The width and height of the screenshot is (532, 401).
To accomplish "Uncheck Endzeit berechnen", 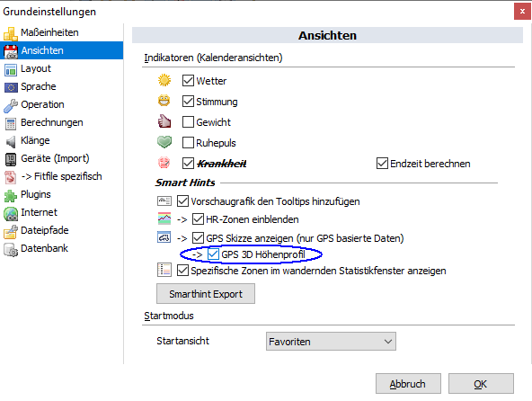I will coord(382,164).
